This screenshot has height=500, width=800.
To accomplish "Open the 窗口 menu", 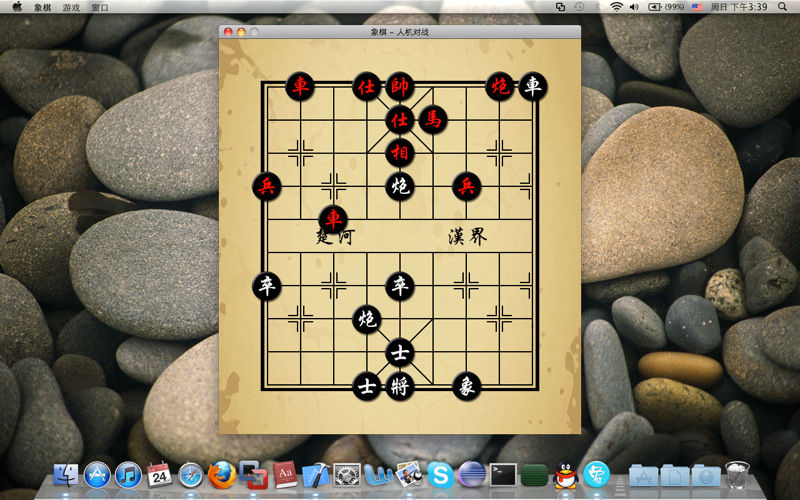I will point(100,7).
